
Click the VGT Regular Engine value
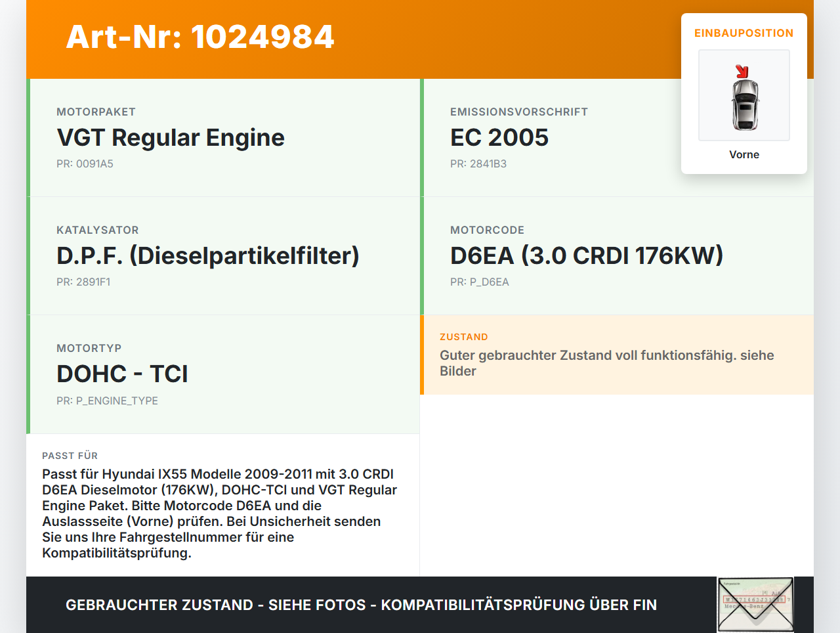171,138
